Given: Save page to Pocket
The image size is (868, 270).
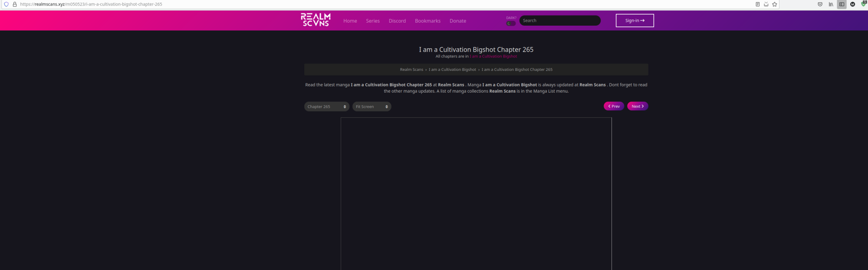Looking at the screenshot, I should pos(820,4).
